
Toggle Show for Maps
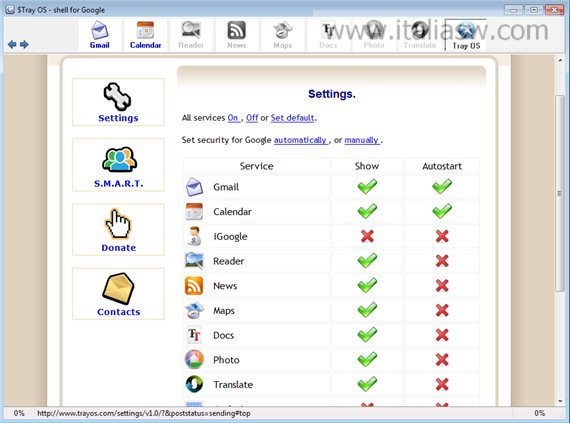[367, 310]
